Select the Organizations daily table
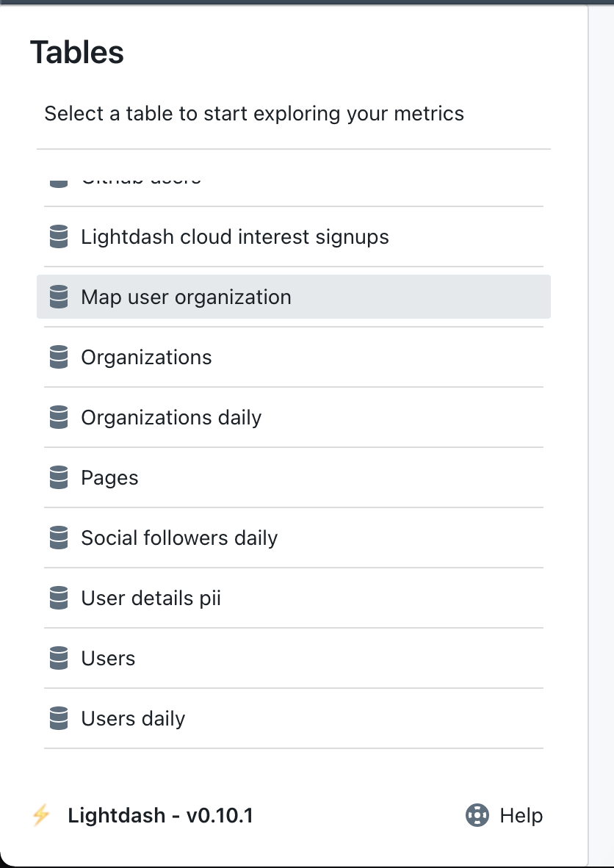This screenshot has width=614, height=868. click(171, 417)
